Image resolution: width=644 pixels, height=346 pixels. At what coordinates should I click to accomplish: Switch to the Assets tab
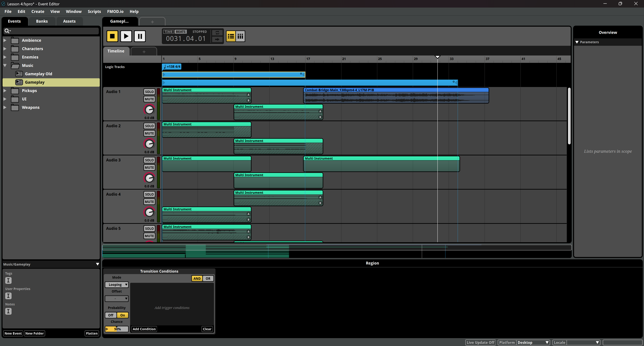click(69, 21)
